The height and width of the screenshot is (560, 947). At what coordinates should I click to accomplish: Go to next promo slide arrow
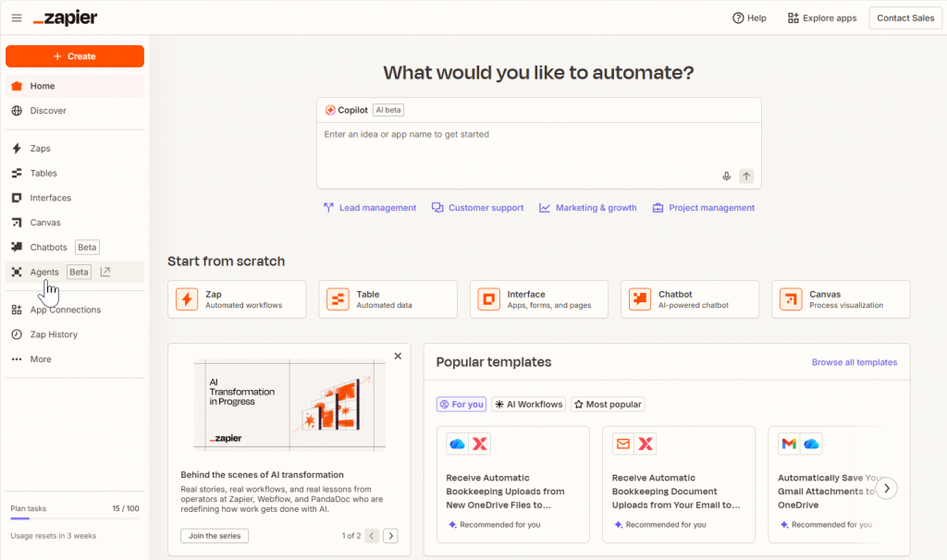390,536
